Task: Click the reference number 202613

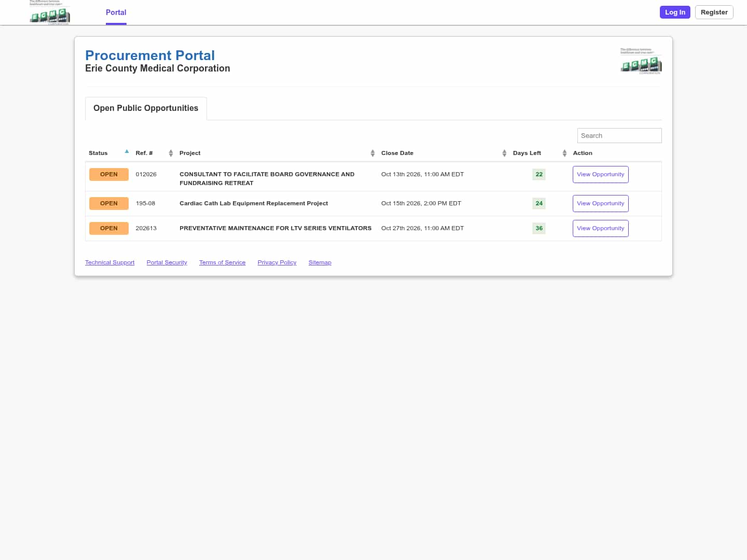Action: [146, 228]
